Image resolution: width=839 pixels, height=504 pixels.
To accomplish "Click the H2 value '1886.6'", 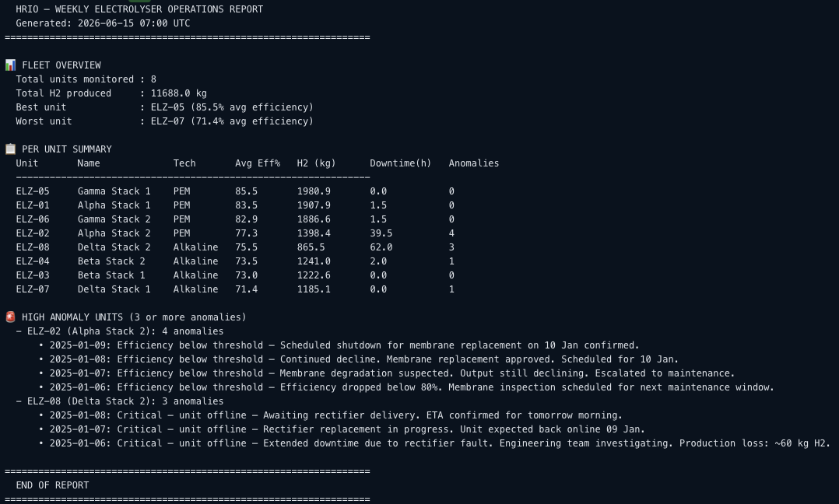I will pyautogui.click(x=314, y=219).
